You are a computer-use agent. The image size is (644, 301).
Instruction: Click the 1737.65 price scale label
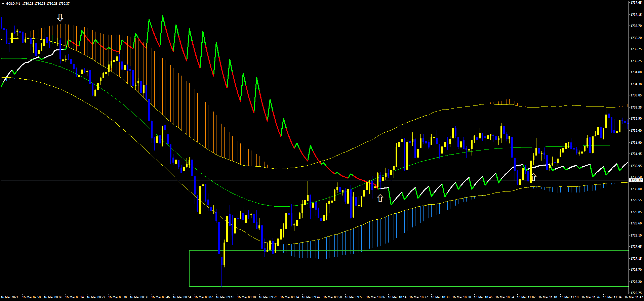[636, 3]
